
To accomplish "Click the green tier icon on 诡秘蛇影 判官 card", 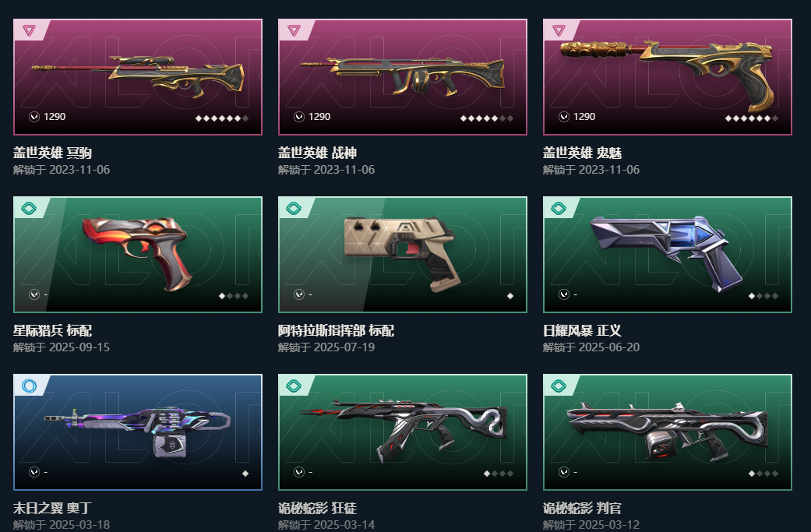I will pos(559,386).
